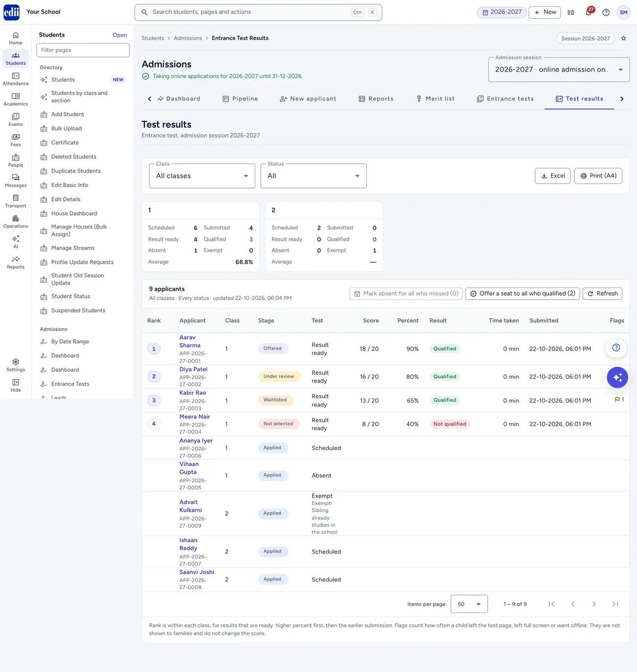This screenshot has height=672, width=637.
Task: Open the notifications bell icon
Action: (589, 12)
